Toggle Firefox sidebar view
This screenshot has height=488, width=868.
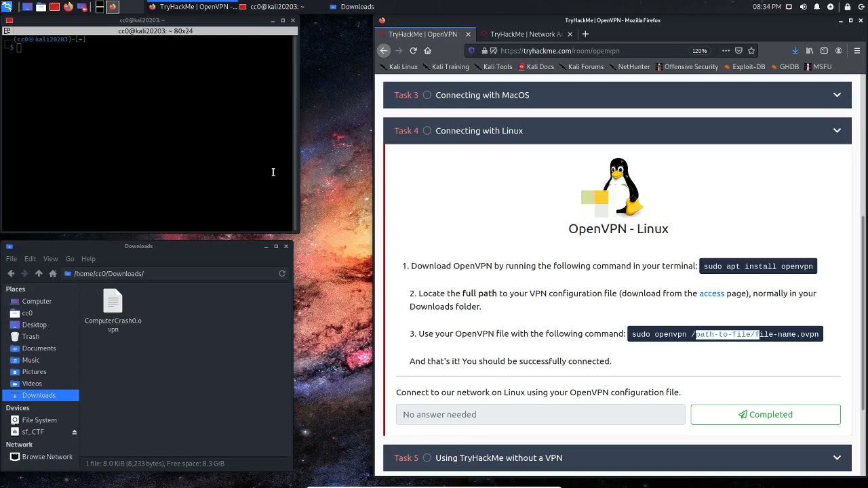(824, 51)
